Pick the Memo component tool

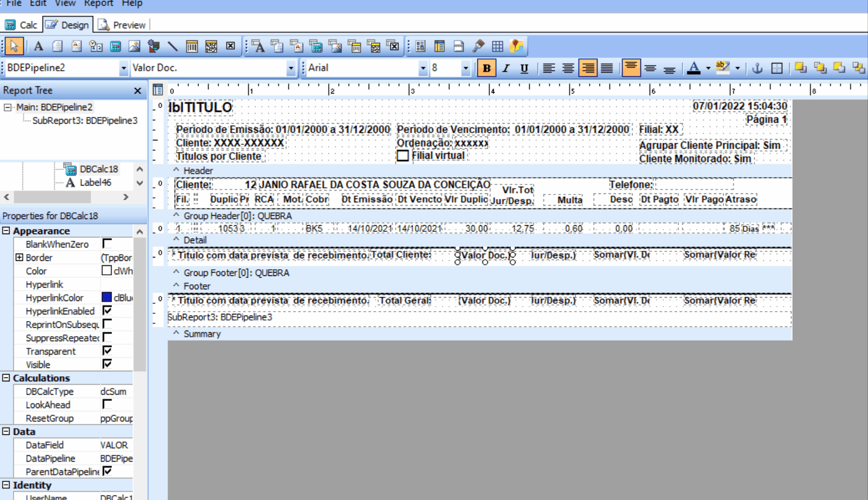coord(57,46)
